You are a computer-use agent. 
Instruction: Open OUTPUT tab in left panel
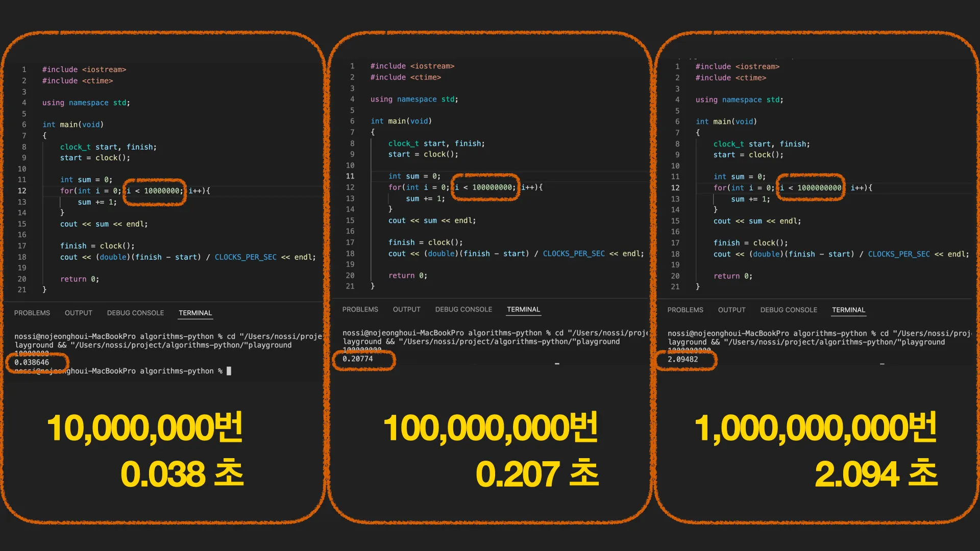point(79,313)
